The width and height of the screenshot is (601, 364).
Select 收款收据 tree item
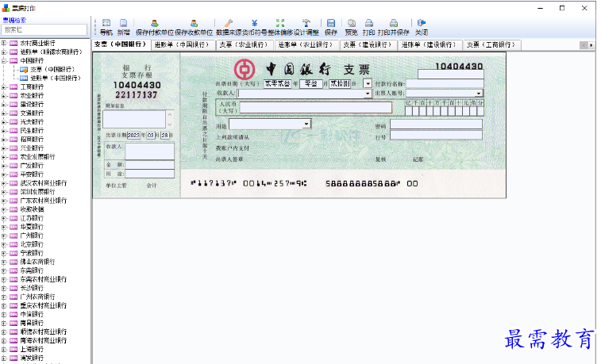point(32,209)
